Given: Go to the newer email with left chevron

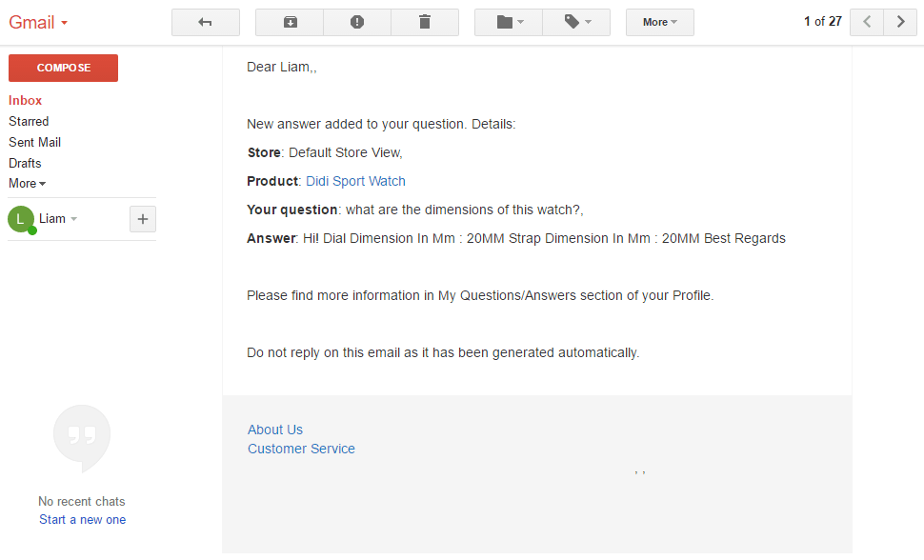Looking at the screenshot, I should pyautogui.click(x=866, y=22).
